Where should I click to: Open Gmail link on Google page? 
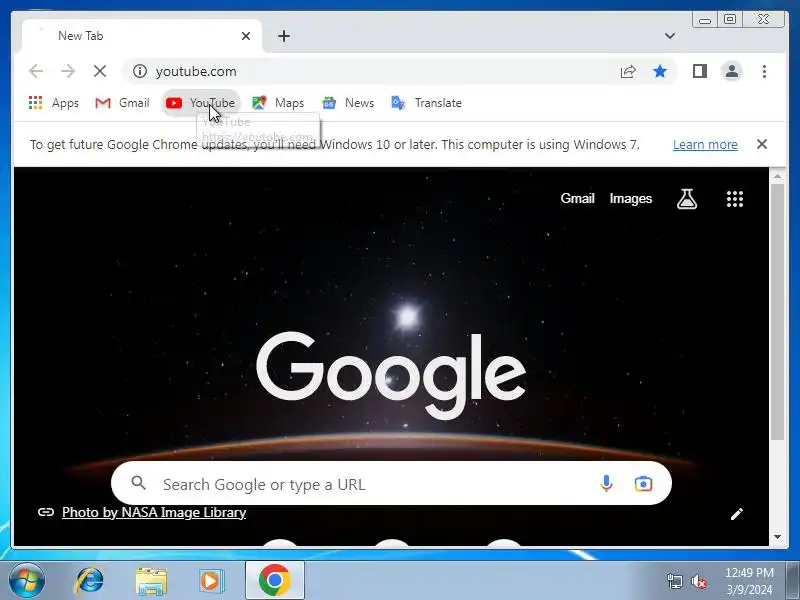point(578,198)
